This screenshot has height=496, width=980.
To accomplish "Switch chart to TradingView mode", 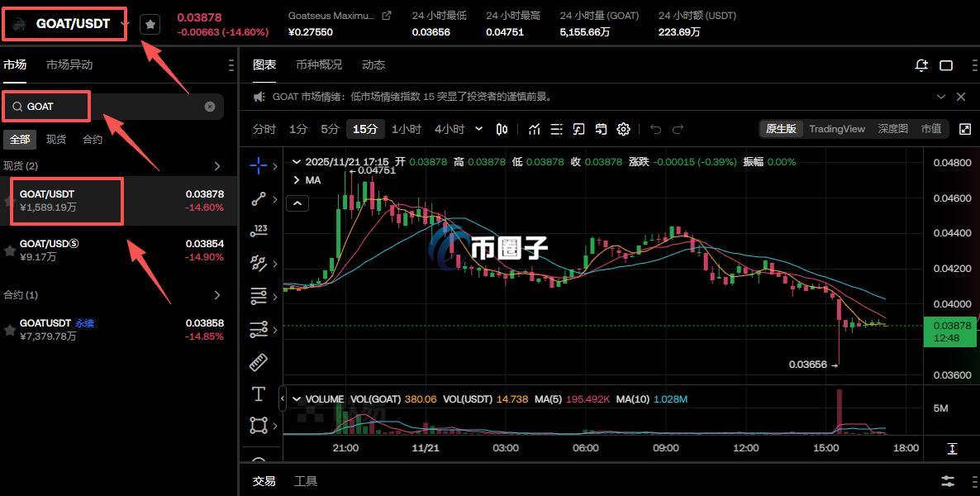I will [836, 129].
